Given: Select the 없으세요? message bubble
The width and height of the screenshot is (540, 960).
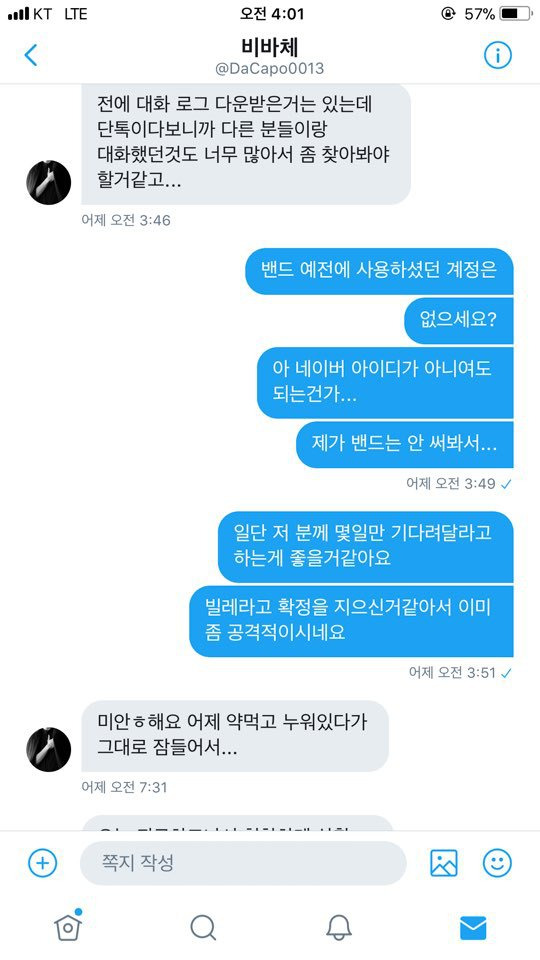Looking at the screenshot, I should 459,321.
